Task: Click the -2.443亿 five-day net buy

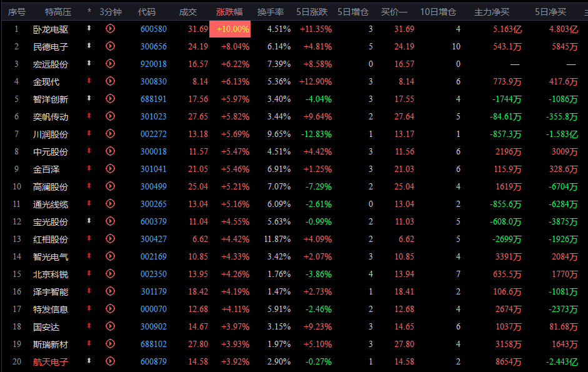Action: click(562, 362)
